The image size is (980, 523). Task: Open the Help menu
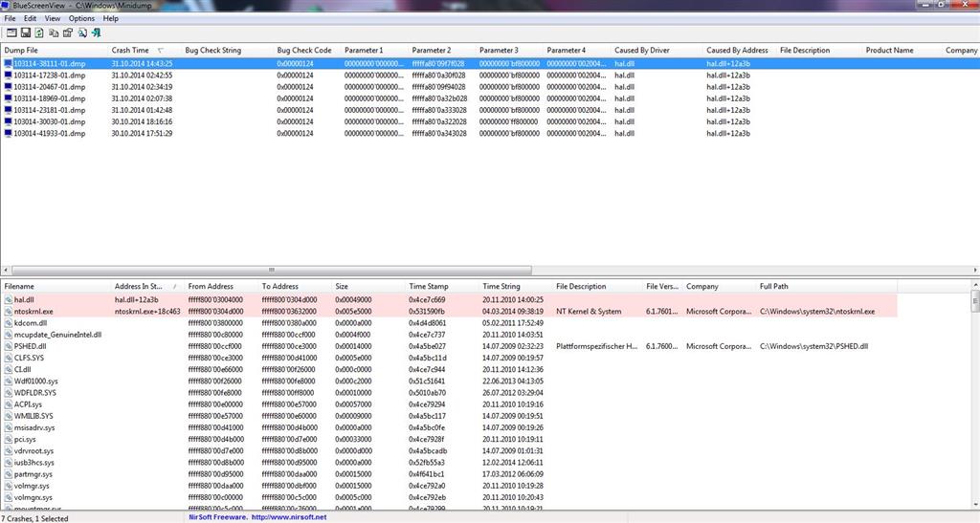click(111, 19)
